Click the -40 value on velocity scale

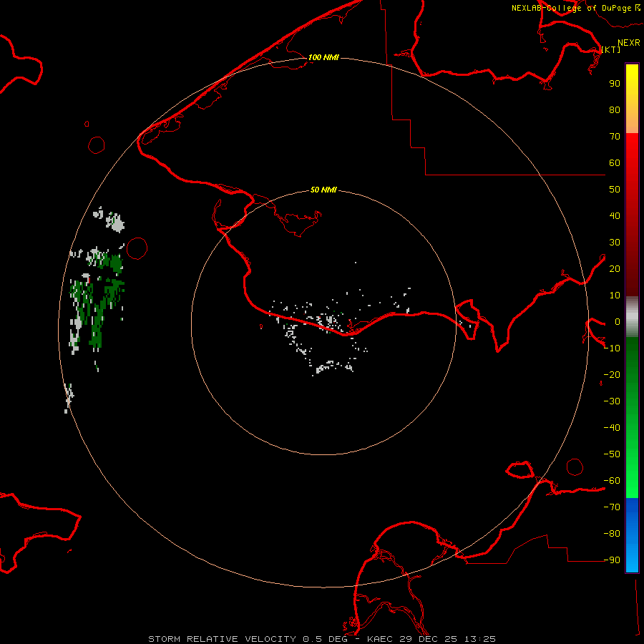tap(612, 428)
